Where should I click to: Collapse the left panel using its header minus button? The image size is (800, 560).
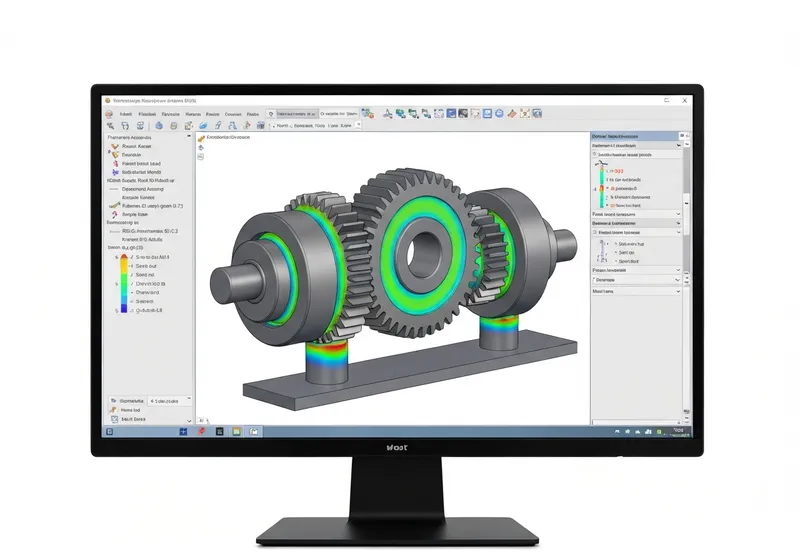189,137
